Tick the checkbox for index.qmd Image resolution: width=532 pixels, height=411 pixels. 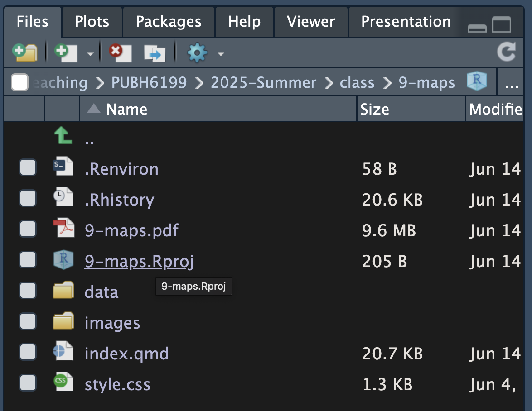click(28, 353)
